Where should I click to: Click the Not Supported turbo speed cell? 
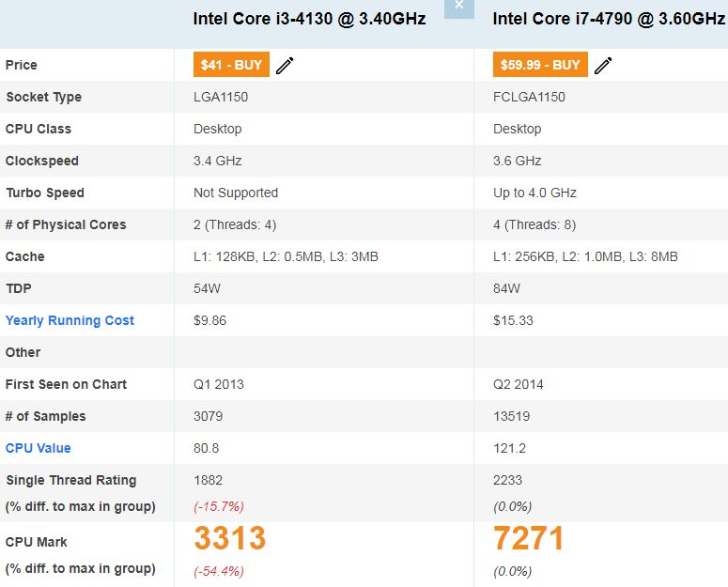click(x=236, y=193)
